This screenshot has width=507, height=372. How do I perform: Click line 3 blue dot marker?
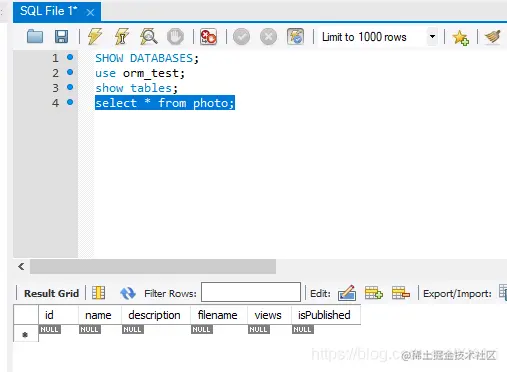pyautogui.click(x=70, y=87)
